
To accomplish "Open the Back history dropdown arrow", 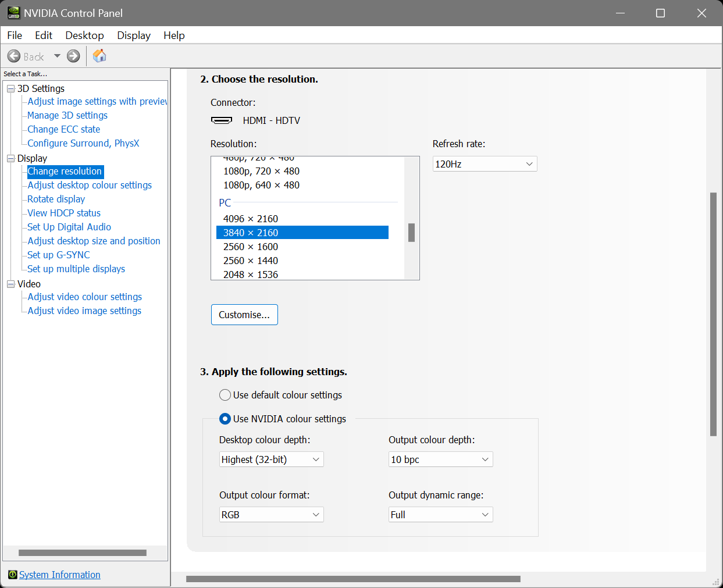I will click(57, 56).
